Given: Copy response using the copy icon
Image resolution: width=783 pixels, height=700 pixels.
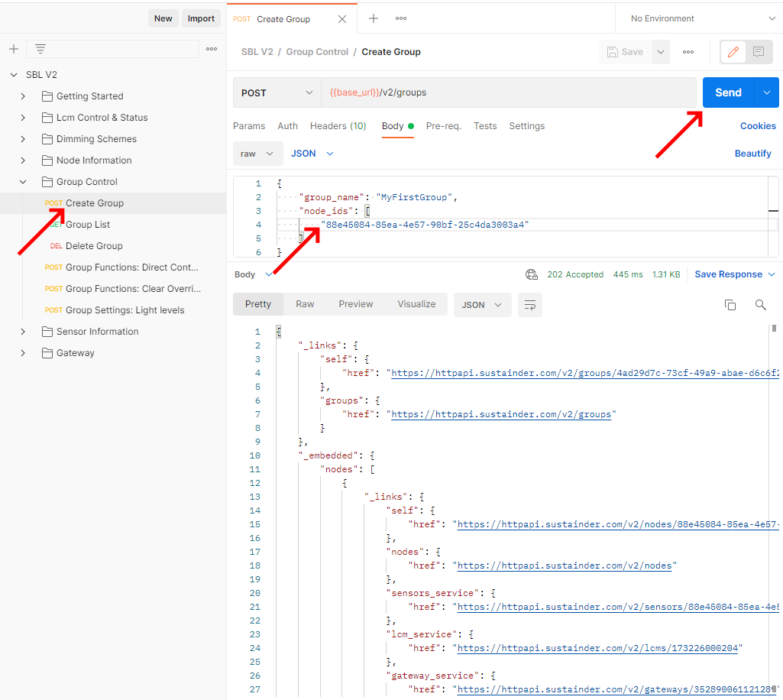Looking at the screenshot, I should point(730,304).
